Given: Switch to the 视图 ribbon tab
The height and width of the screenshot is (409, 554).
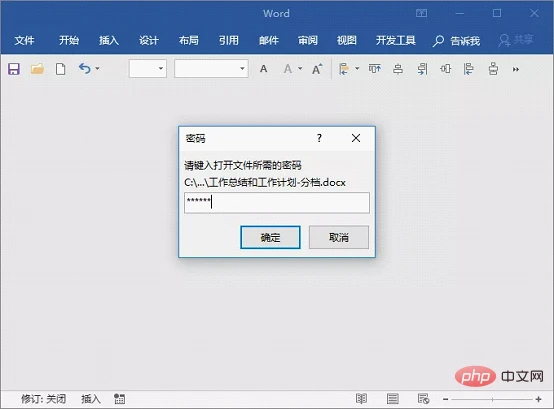Looking at the screenshot, I should pos(347,41).
